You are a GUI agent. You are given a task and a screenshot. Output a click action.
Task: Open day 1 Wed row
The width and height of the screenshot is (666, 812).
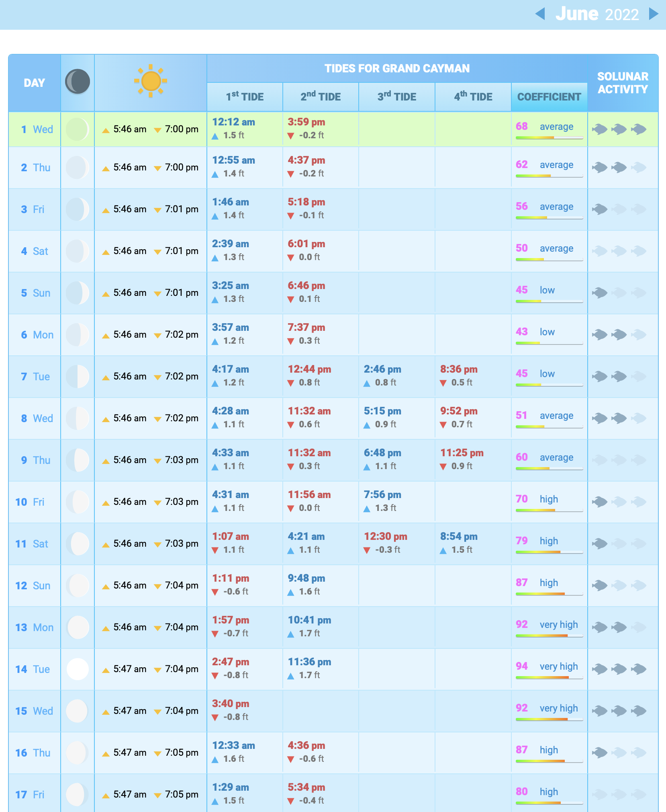pyautogui.click(x=37, y=129)
